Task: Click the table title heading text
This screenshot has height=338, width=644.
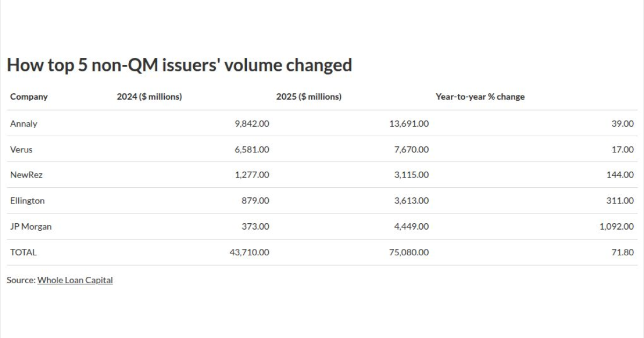Action: (179, 65)
